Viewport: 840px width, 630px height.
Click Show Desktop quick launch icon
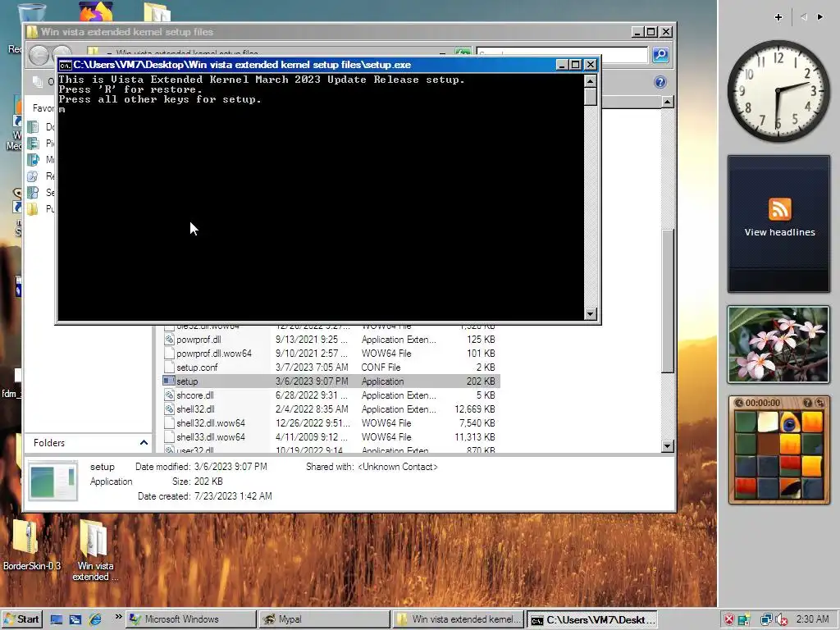(x=57, y=620)
